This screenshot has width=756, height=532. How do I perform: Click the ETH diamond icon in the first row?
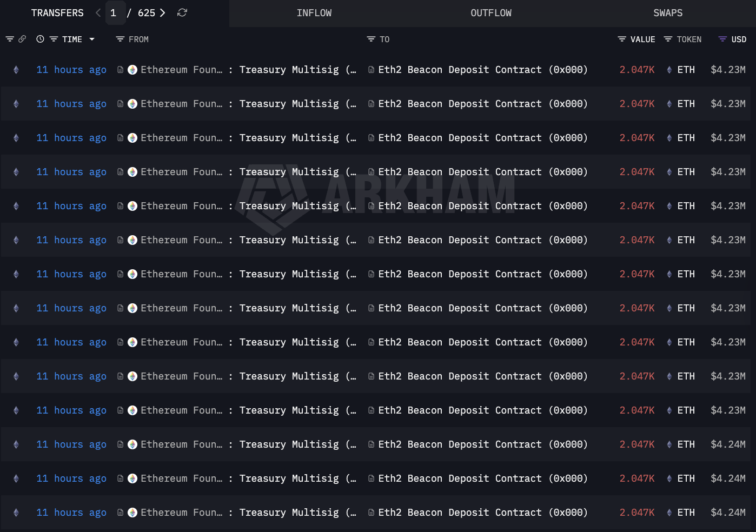point(669,69)
